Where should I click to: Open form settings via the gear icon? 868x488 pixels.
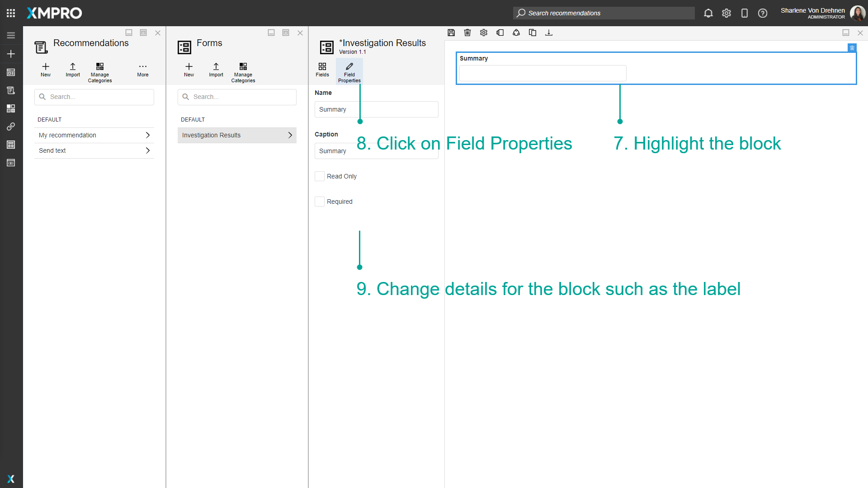click(484, 33)
